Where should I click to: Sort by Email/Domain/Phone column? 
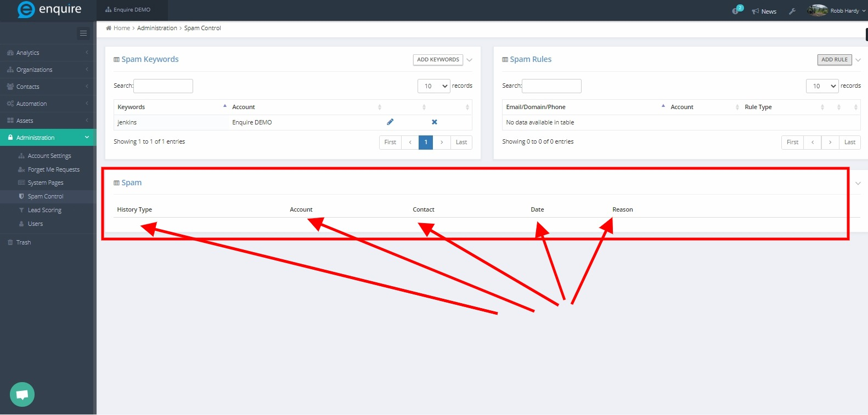(x=585, y=107)
